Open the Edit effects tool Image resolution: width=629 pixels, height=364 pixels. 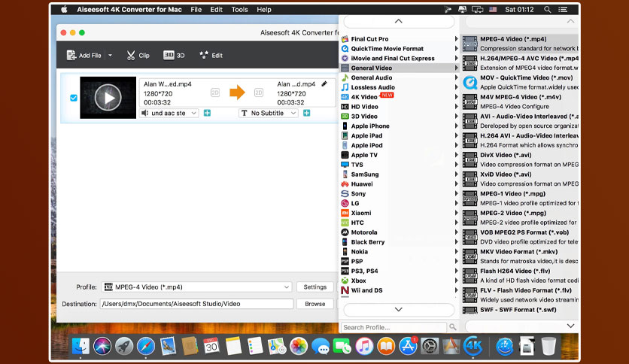click(x=211, y=56)
